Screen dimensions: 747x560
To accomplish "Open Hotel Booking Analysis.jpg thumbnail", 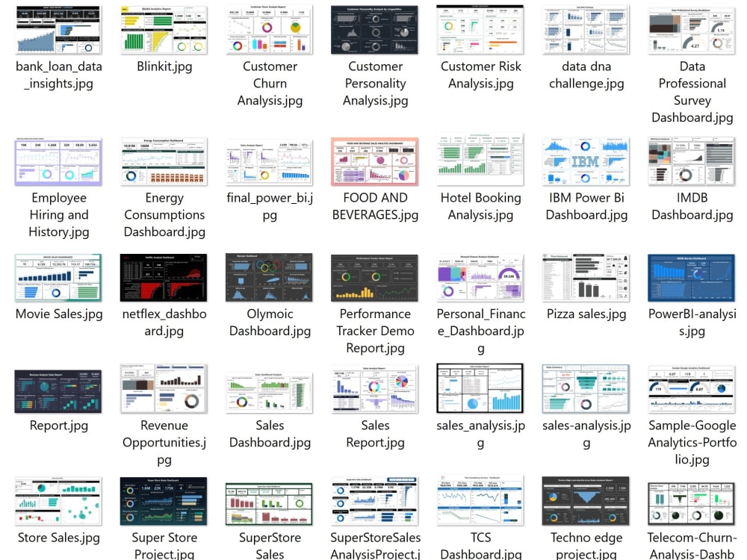I will 480,160.
